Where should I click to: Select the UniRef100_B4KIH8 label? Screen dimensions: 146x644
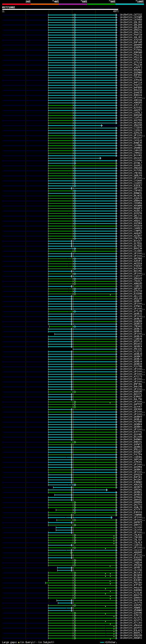coord(131,387)
